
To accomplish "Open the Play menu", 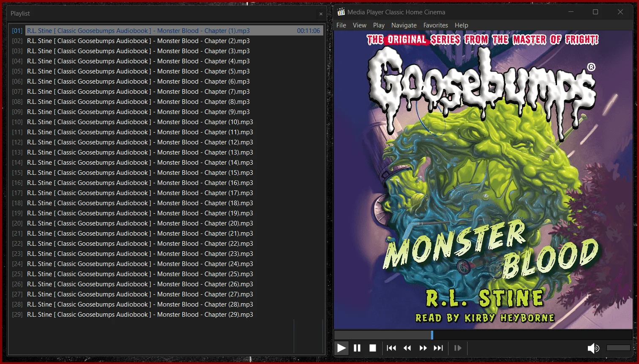I will pyautogui.click(x=379, y=25).
